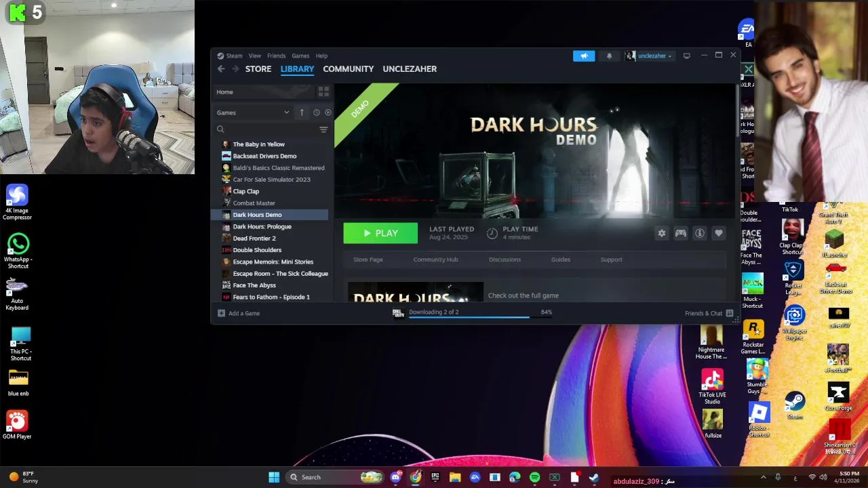Switch to the COMMUNITY tab
Viewport: 868px width, 488px height.
point(349,69)
